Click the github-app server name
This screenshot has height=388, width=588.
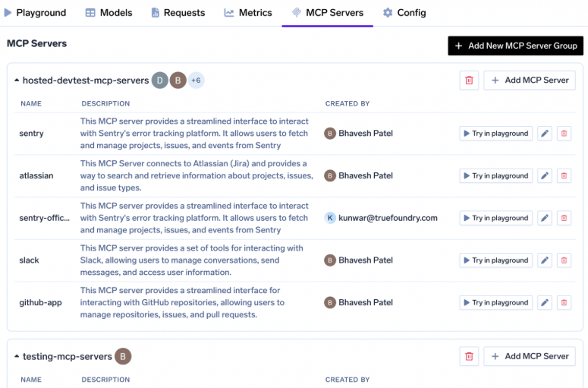pyautogui.click(x=40, y=303)
